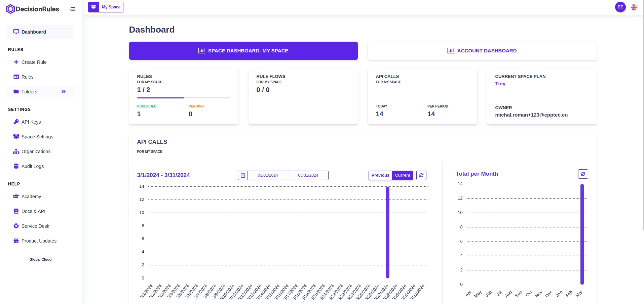This screenshot has height=304, width=644.
Task: Open the EE user avatar menu
Action: pos(620,7)
